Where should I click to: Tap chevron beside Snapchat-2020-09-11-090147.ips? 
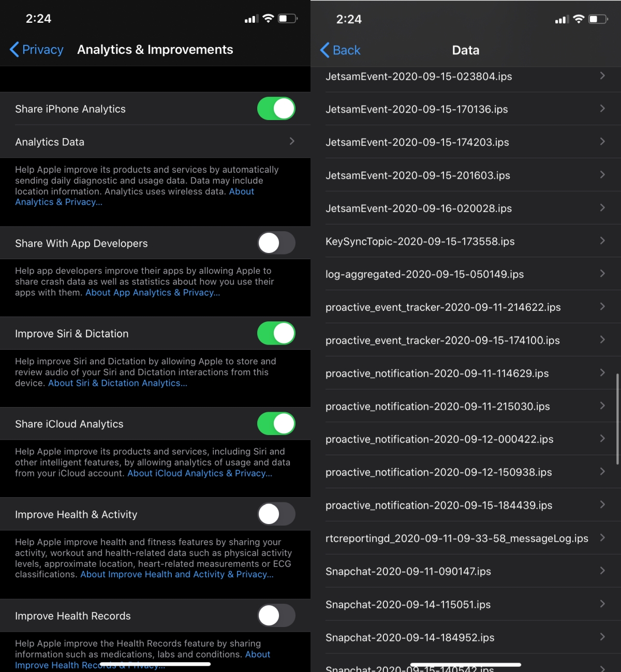(x=602, y=571)
